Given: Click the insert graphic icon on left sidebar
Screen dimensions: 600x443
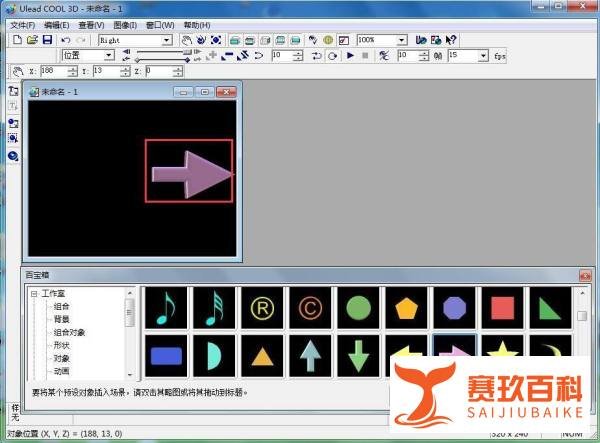Looking at the screenshot, I should point(13,123).
